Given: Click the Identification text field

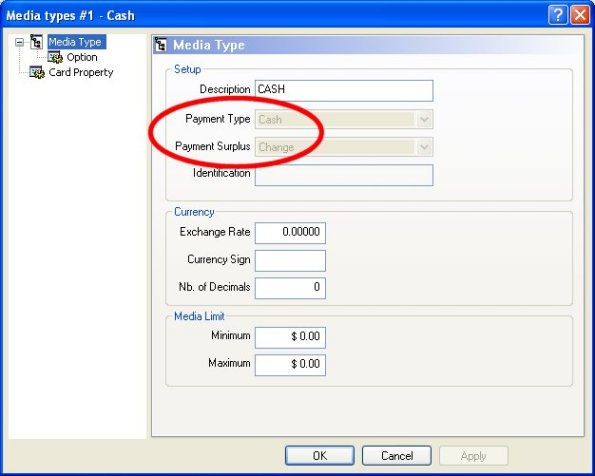Looking at the screenshot, I should pos(344,175).
